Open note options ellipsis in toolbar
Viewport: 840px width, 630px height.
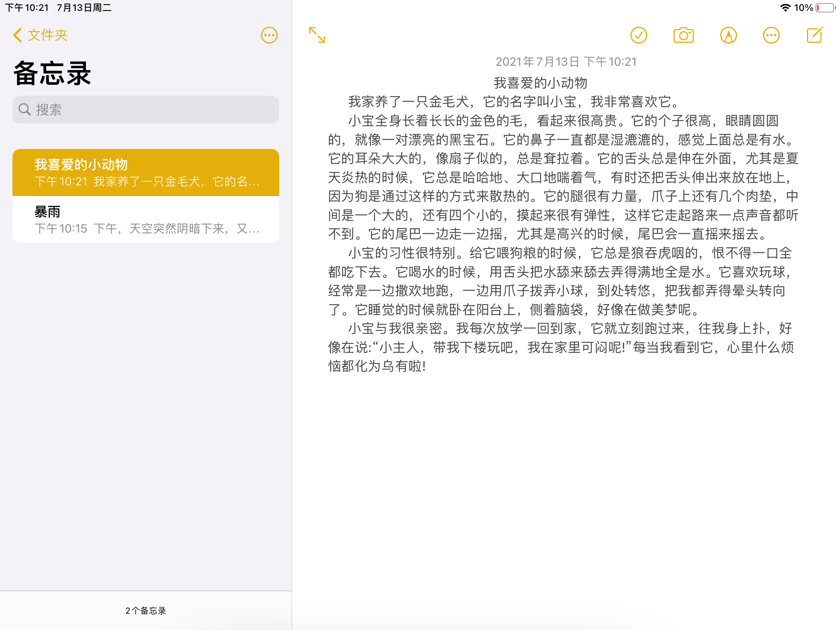771,35
